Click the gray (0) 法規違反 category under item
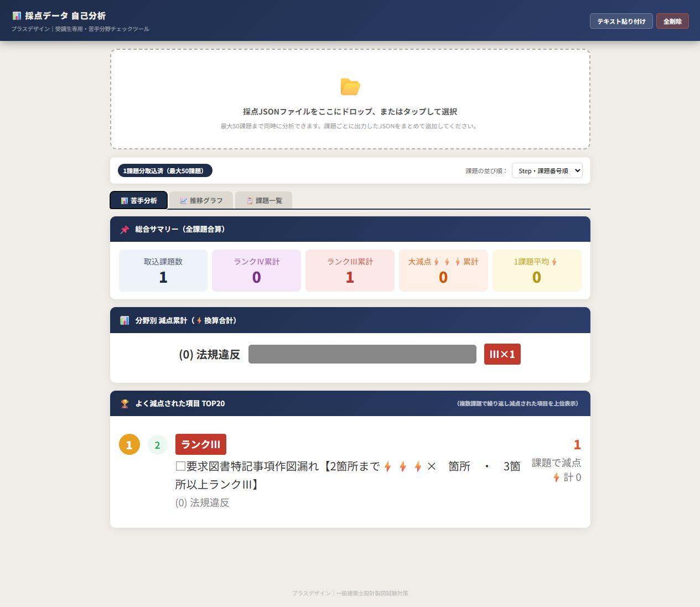700x607 pixels. (x=203, y=502)
